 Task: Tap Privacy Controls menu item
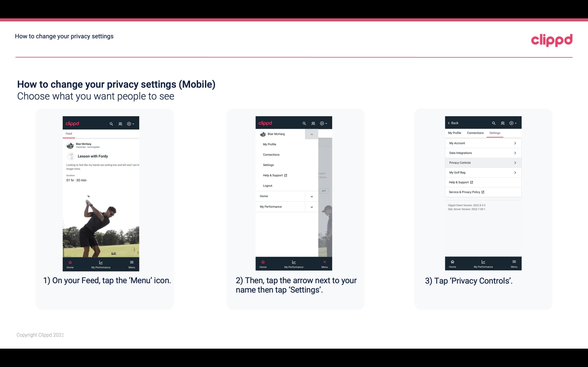[483, 162]
